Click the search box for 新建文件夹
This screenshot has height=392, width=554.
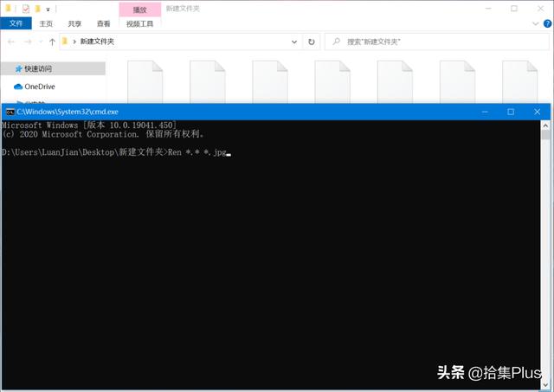(437, 41)
